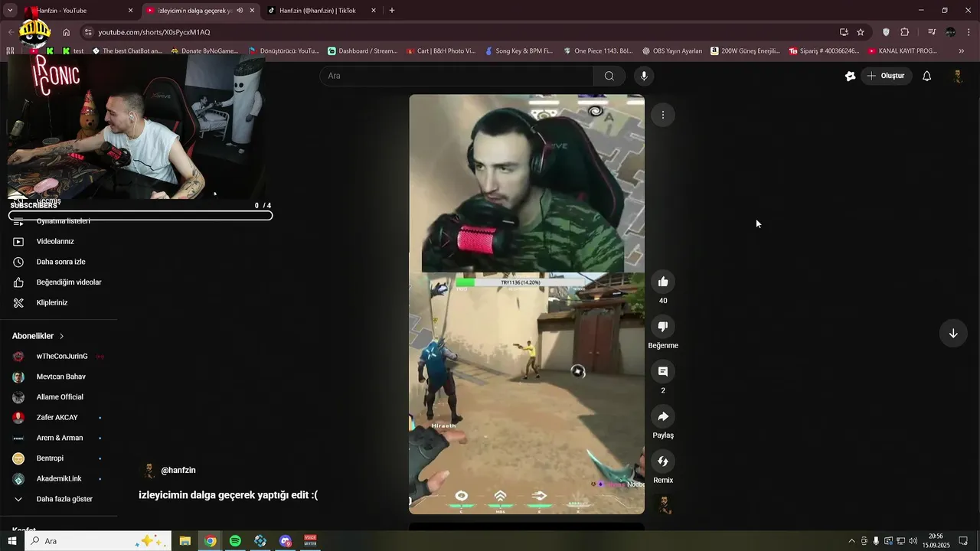Start voice search with microphone icon

point(644,76)
